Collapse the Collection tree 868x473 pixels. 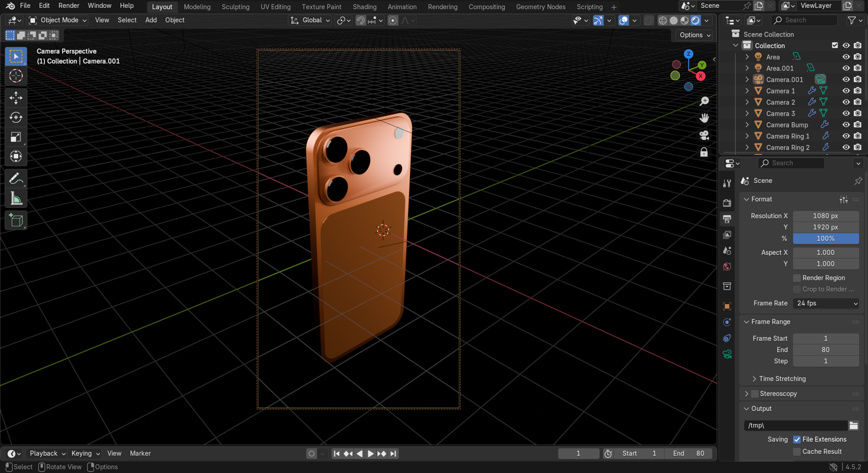tap(735, 45)
